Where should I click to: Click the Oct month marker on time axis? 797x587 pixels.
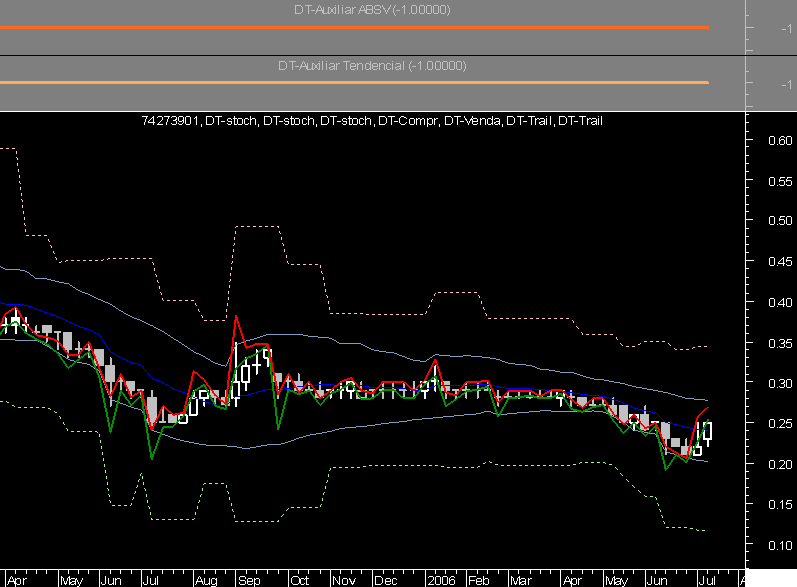[298, 579]
